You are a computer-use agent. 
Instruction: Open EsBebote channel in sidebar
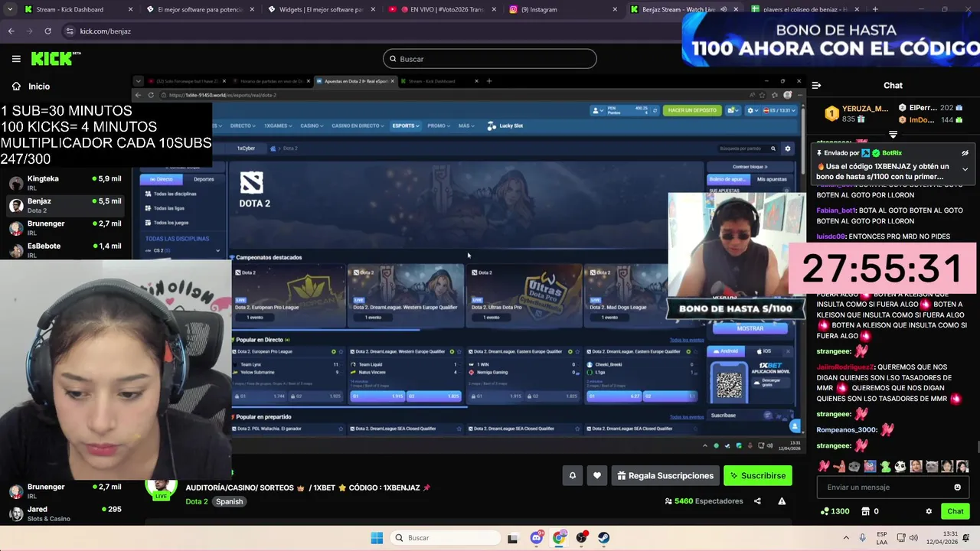pos(65,249)
